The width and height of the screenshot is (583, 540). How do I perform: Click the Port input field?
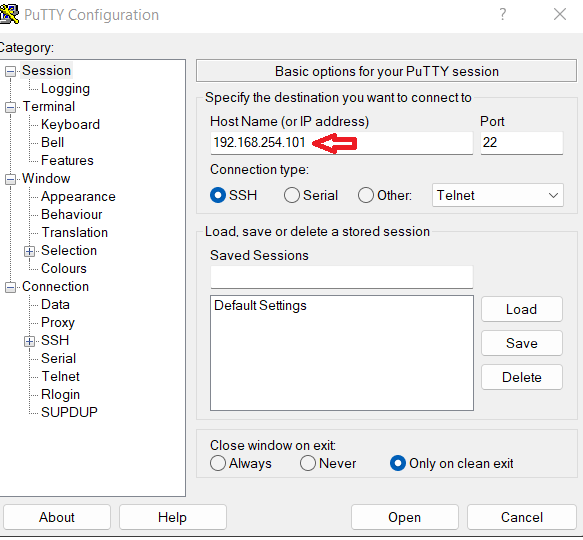[x=521, y=143]
